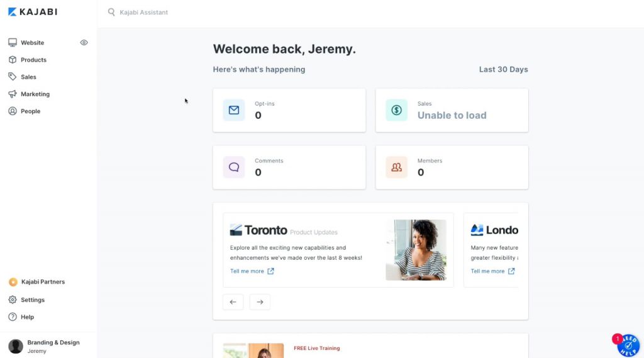644x358 pixels.
Task: Click the Opt-ins envelope icon
Action: pyautogui.click(x=234, y=110)
